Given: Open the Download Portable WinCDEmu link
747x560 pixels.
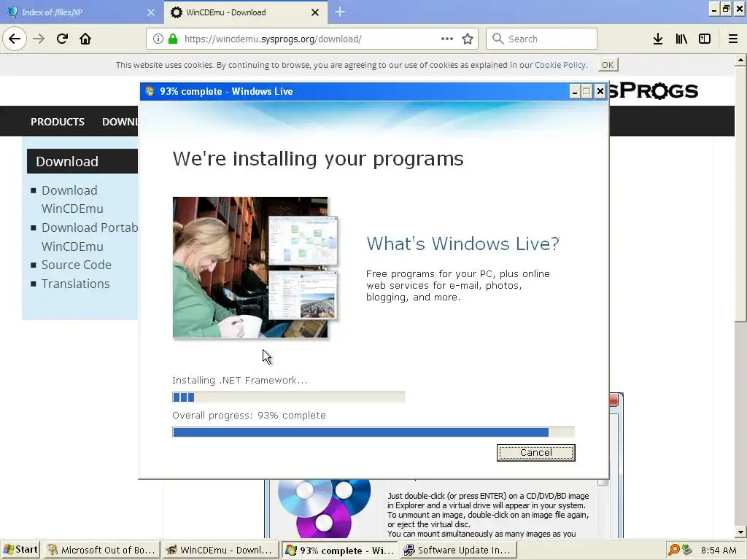Looking at the screenshot, I should (90, 237).
